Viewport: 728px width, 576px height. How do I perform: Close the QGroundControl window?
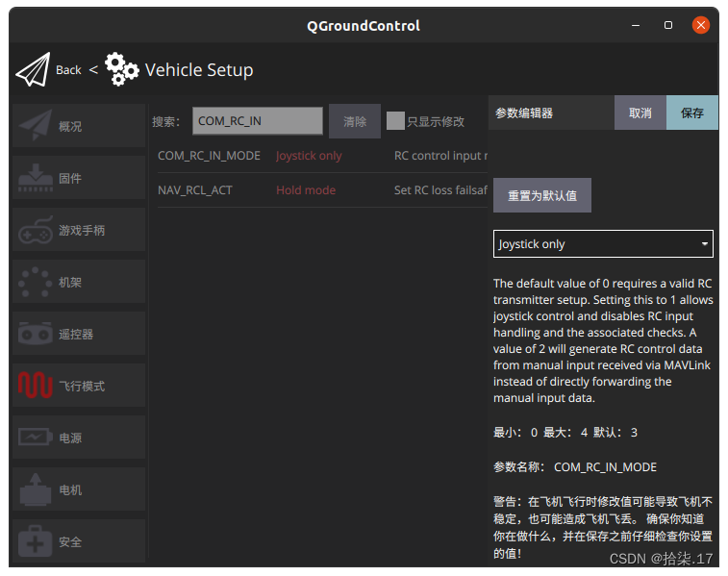click(701, 25)
